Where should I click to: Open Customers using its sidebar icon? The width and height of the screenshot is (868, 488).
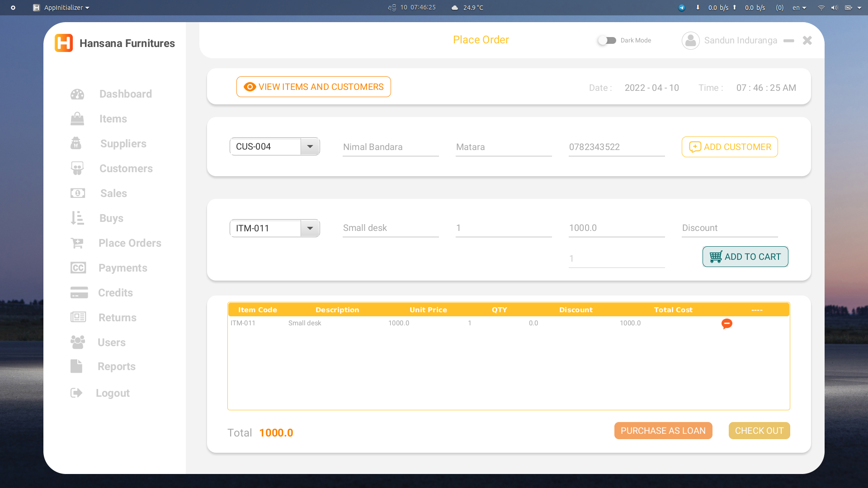(77, 168)
